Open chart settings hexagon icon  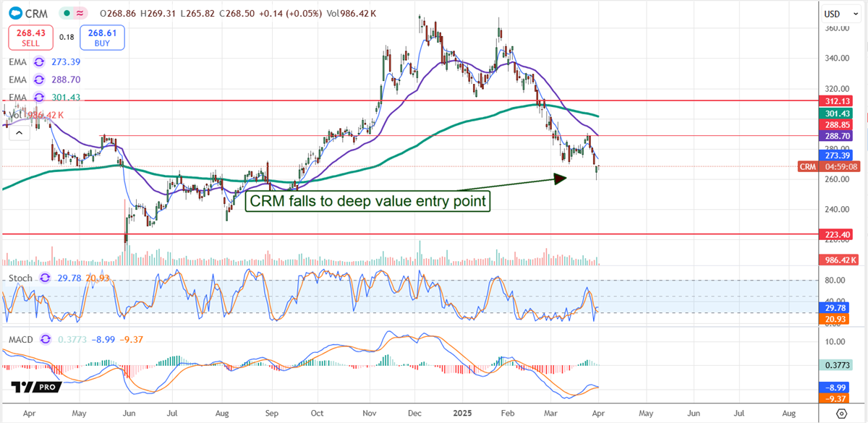(x=842, y=413)
